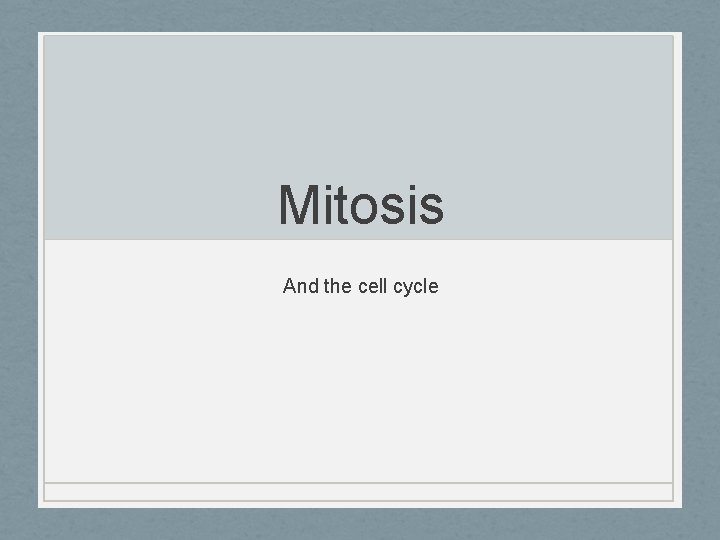Click the letter "t" in Mitosis
Viewport: 720px width, 540px height.
[342, 205]
